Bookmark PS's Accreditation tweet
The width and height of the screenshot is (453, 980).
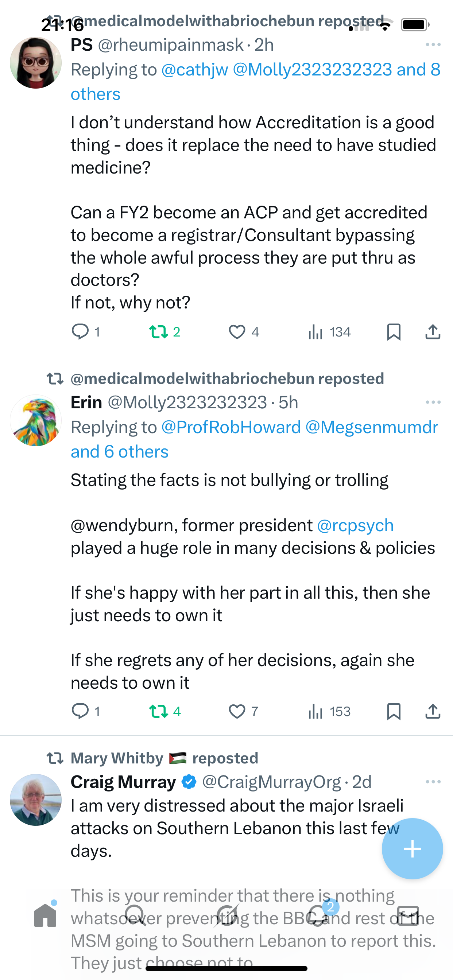pos(394,332)
